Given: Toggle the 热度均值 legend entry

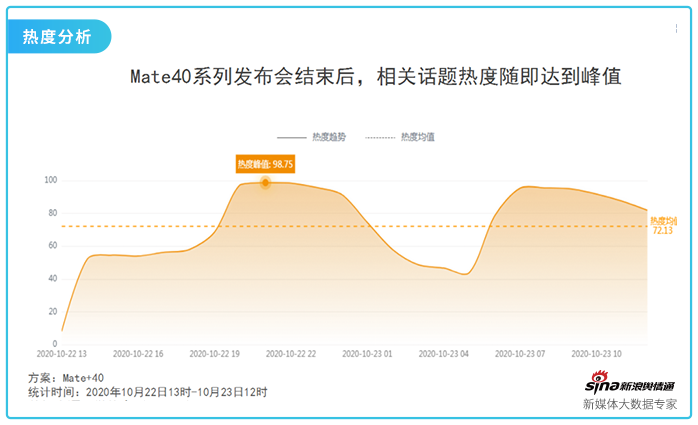Looking at the screenshot, I should [x=400, y=137].
